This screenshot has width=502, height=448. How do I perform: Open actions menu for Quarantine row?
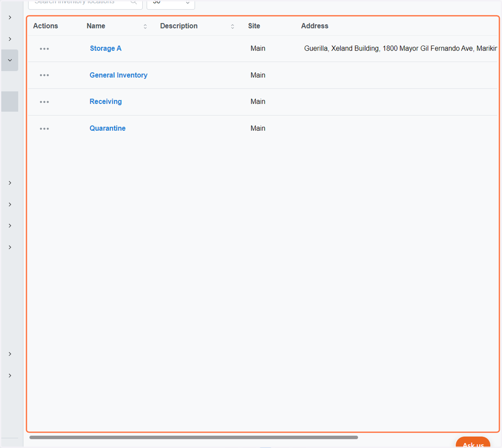(x=44, y=129)
